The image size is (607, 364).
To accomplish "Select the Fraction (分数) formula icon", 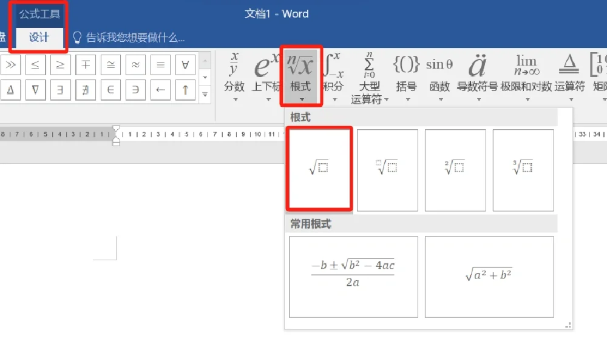I will [234, 73].
